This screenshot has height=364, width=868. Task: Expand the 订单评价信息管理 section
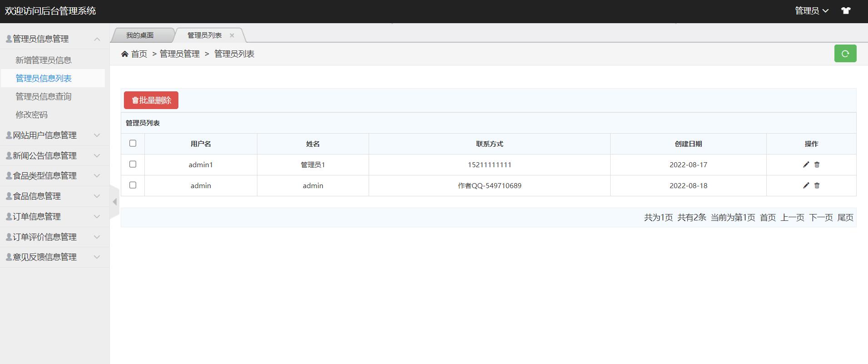coord(54,237)
